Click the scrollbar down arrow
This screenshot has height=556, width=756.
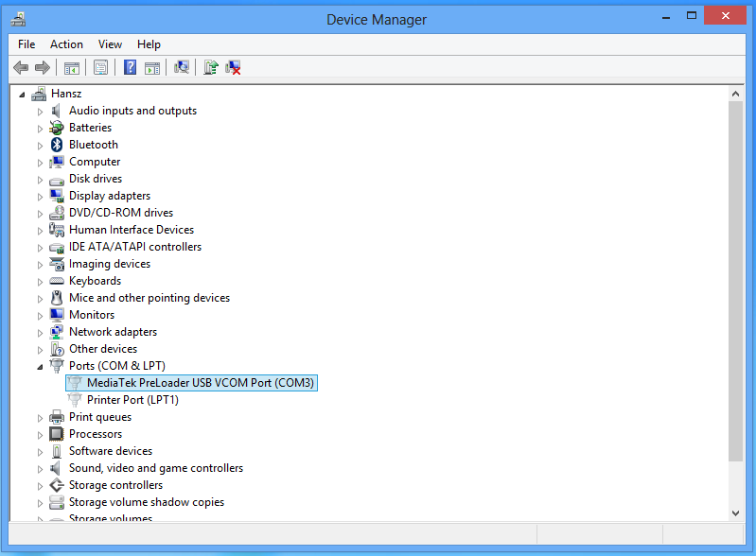coord(735,513)
